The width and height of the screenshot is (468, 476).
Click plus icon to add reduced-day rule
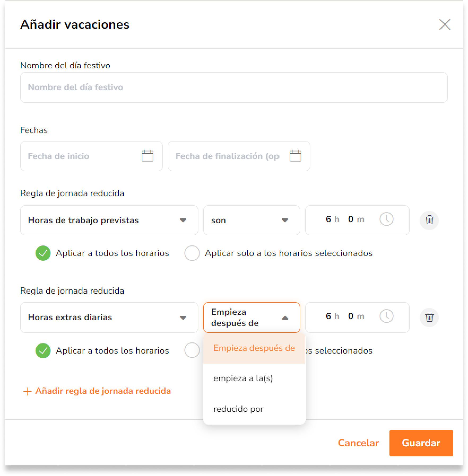click(x=28, y=391)
